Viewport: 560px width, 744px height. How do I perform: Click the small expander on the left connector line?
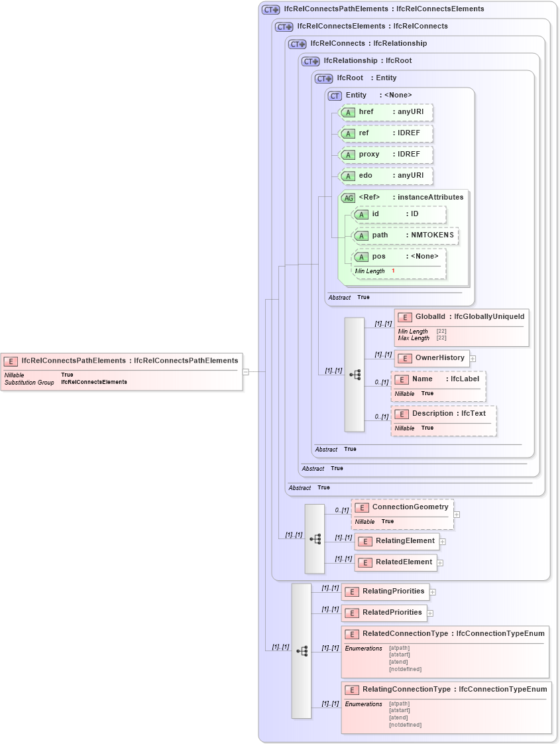pyautogui.click(x=246, y=371)
